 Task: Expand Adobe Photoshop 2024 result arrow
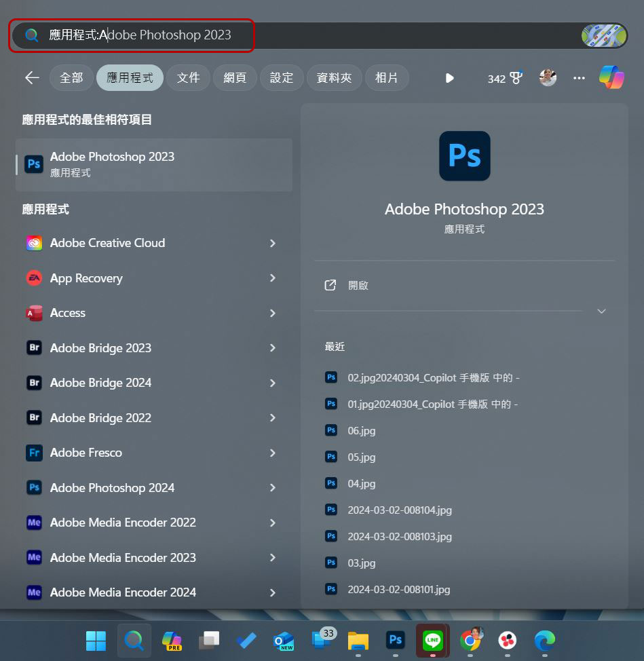click(273, 488)
